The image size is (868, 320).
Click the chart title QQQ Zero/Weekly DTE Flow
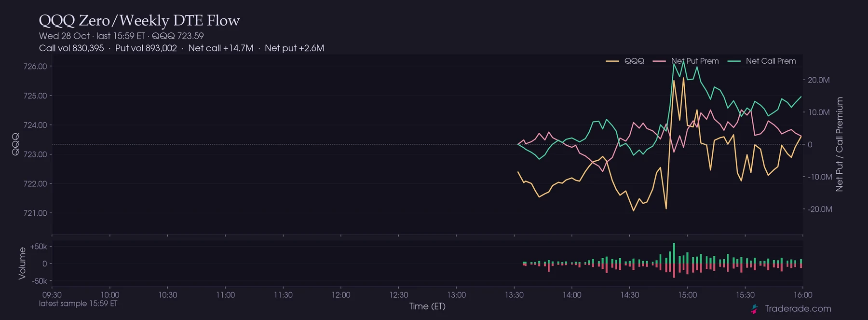[x=139, y=20]
